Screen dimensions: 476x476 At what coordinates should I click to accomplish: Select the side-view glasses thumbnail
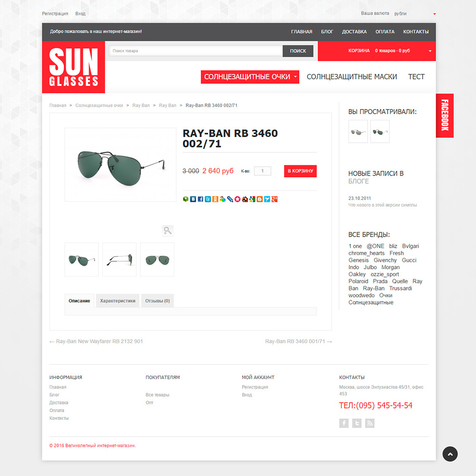pyautogui.click(x=119, y=259)
